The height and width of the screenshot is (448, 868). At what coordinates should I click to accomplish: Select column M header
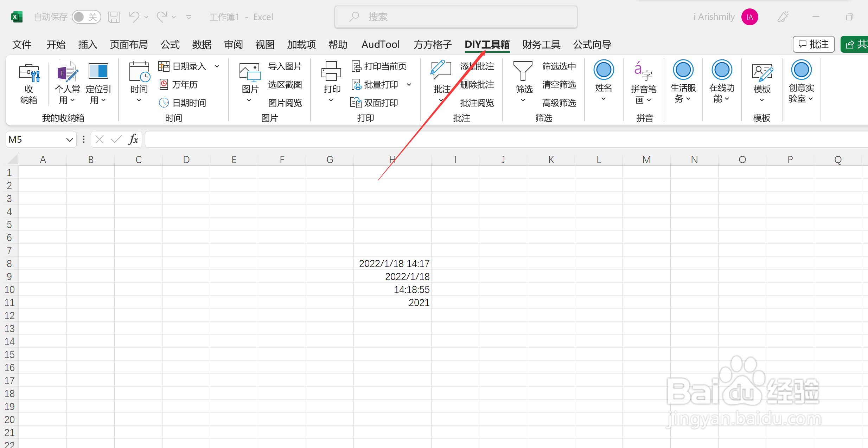[x=646, y=160]
